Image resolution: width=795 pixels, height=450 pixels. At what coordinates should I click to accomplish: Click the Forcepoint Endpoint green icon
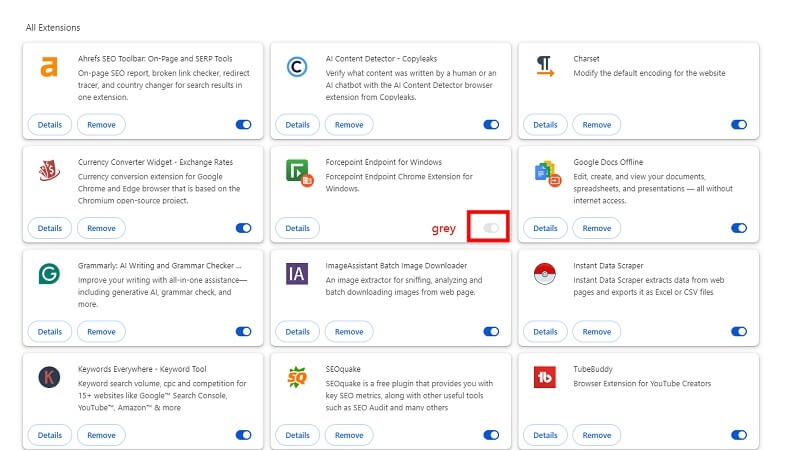pyautogui.click(x=297, y=171)
